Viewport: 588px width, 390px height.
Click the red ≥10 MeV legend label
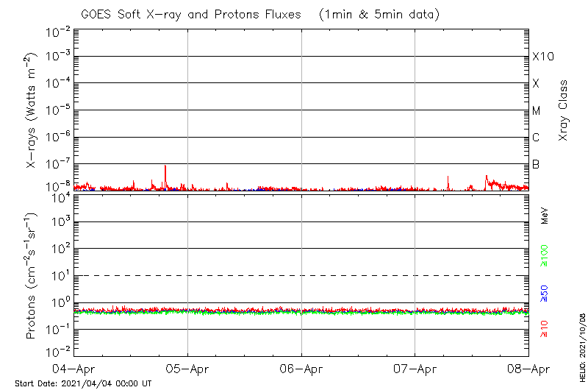coord(545,329)
